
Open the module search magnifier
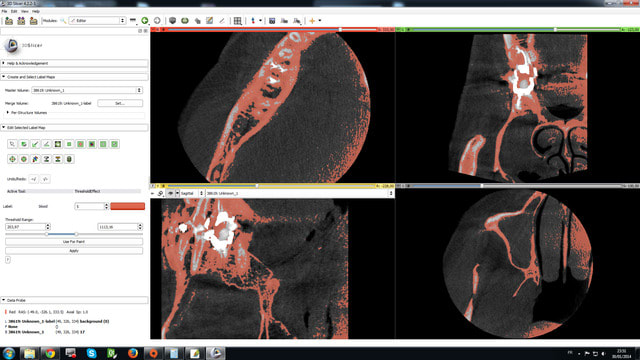tap(63, 20)
